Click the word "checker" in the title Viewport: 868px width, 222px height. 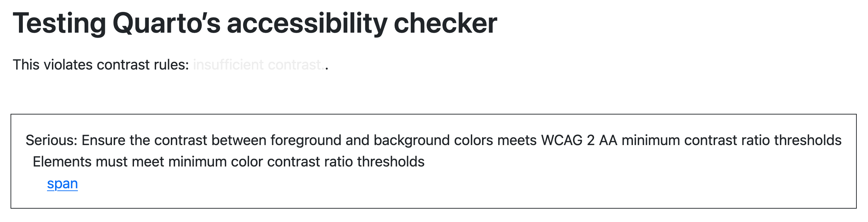pyautogui.click(x=445, y=23)
